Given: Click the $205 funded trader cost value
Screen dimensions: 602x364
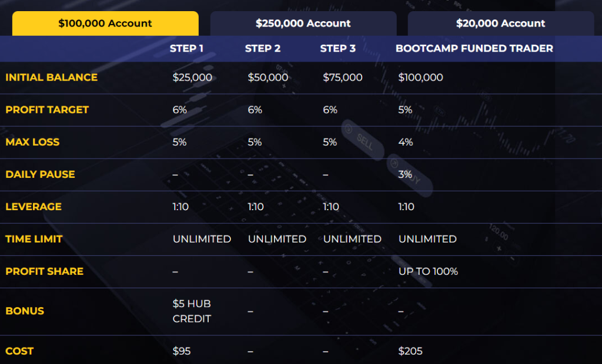Looking at the screenshot, I should (x=410, y=351).
